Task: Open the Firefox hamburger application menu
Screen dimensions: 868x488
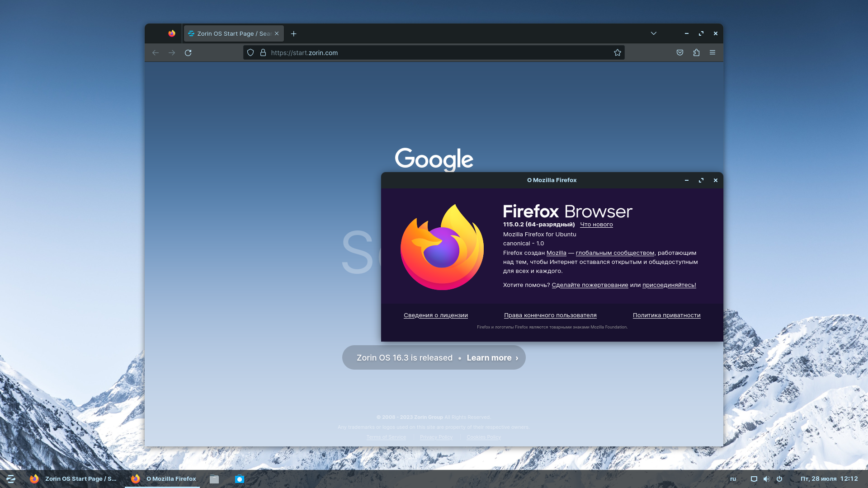Action: coord(712,53)
